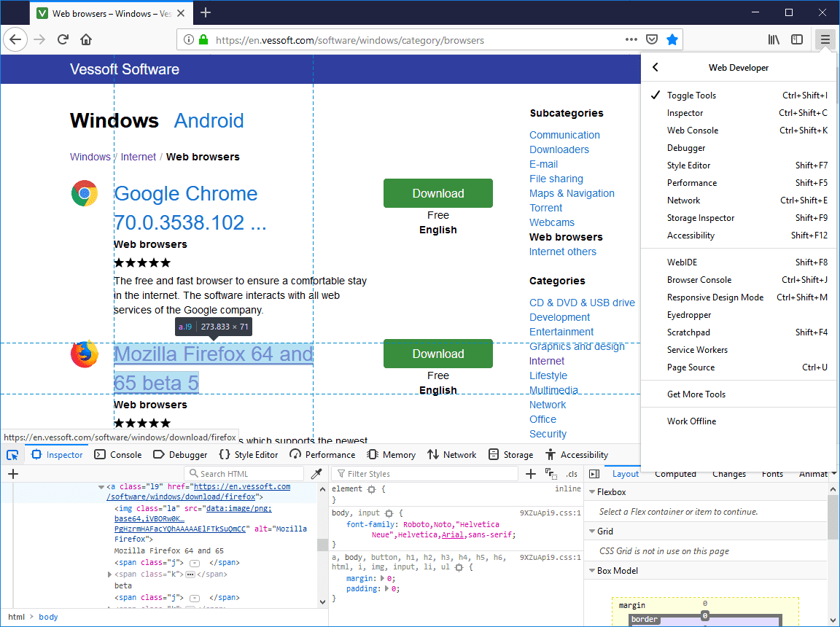Open the sidebar tabs overflow dropdown
840x627 pixels.
click(833, 474)
